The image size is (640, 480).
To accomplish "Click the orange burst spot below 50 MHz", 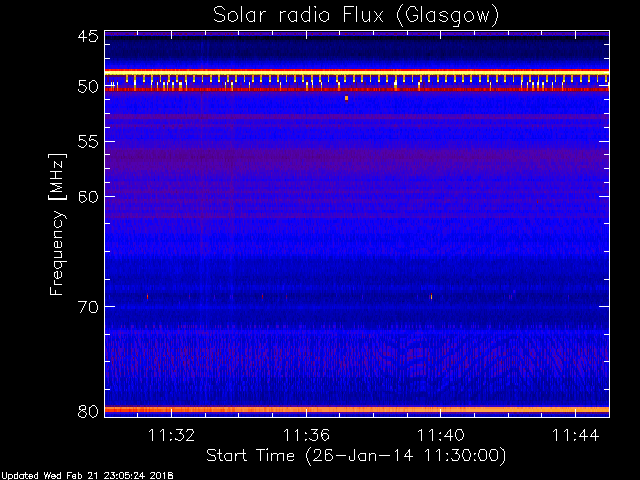I will pyautogui.click(x=347, y=98).
